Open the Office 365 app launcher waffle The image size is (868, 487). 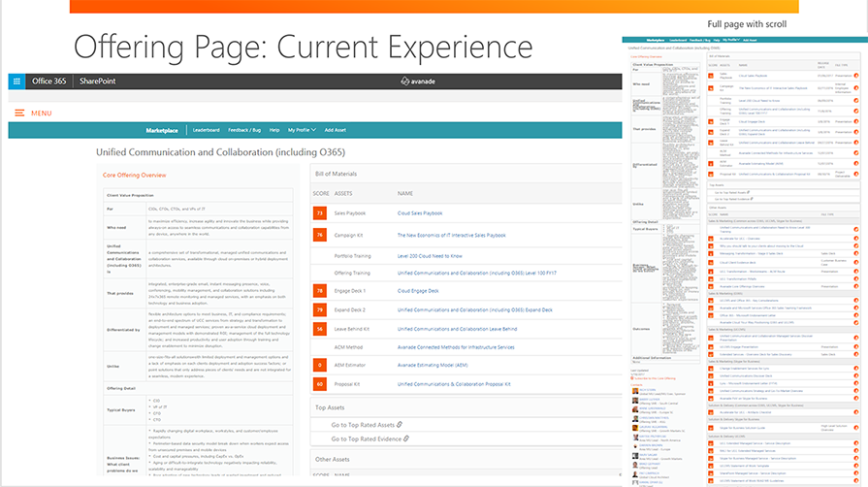[16, 81]
